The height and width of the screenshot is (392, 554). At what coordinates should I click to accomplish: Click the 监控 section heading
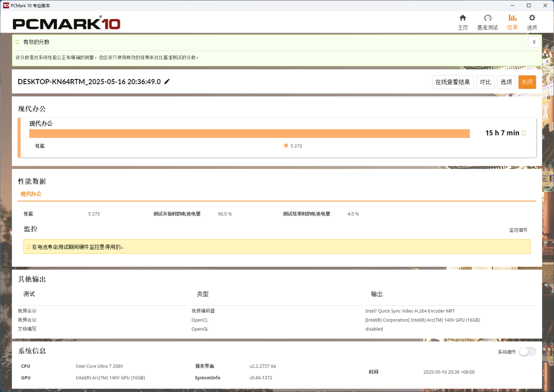click(x=31, y=229)
